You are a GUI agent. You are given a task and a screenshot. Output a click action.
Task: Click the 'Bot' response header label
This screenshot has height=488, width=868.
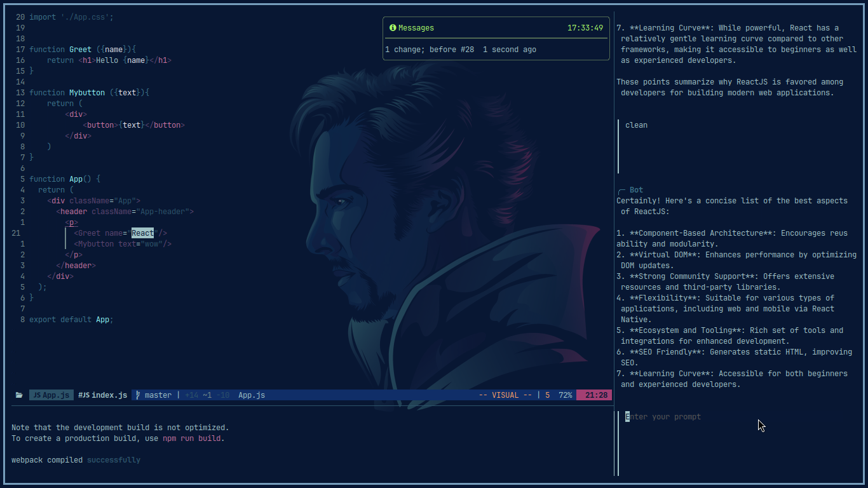(x=636, y=190)
